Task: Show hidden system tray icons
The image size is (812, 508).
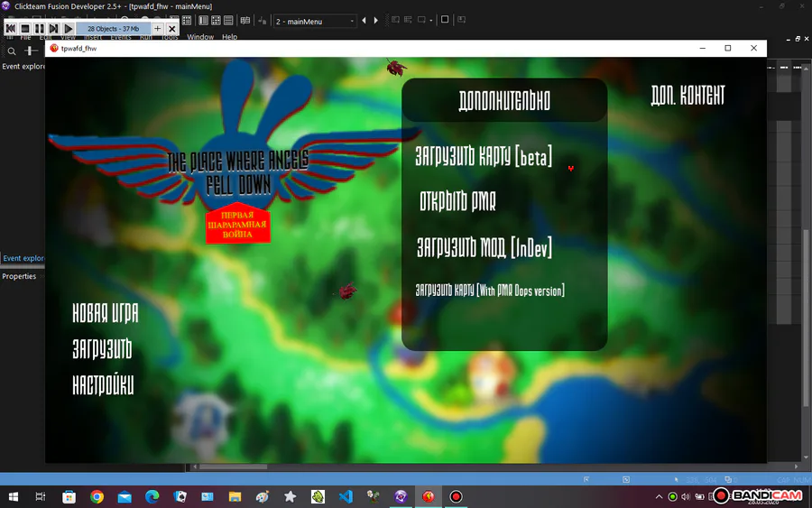Action: [659, 496]
